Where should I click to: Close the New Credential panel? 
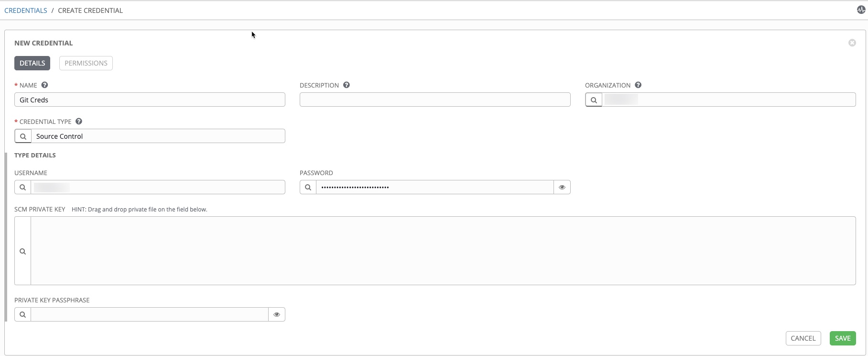pyautogui.click(x=852, y=43)
